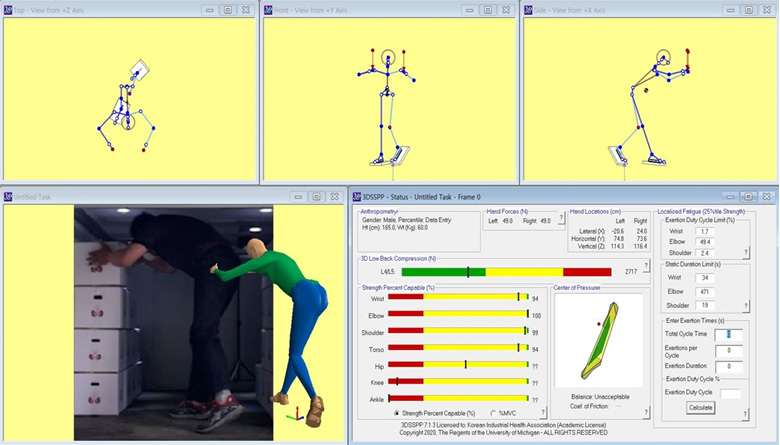The width and height of the screenshot is (780, 445).
Task: Focus the Exertion Duration input box
Action: coord(729,367)
